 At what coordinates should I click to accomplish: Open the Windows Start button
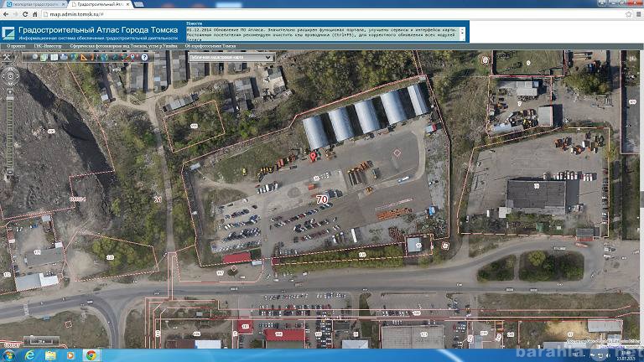[8, 355]
